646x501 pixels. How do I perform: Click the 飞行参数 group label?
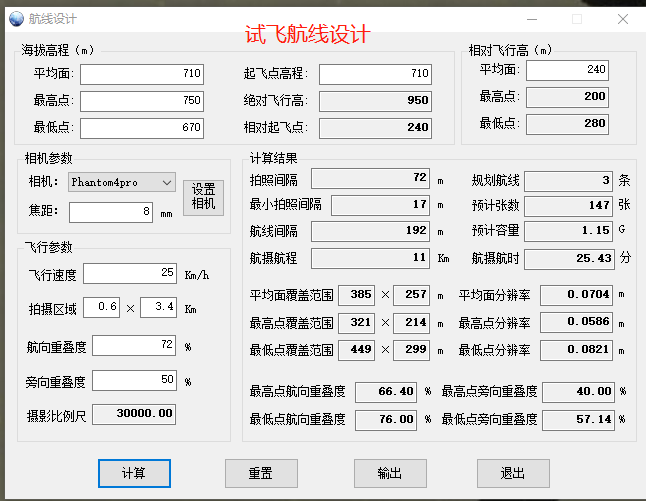[49, 247]
